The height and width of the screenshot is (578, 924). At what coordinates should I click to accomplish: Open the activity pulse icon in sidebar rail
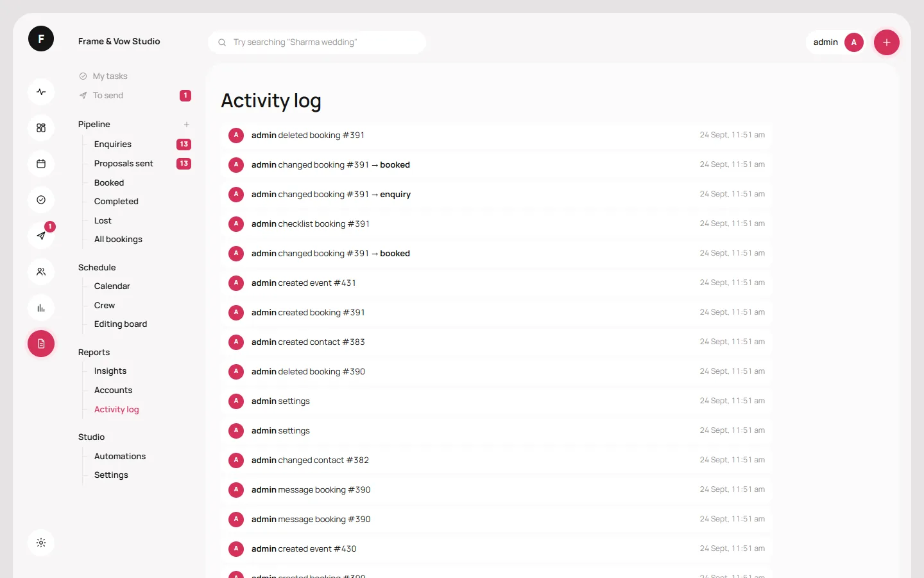[41, 92]
